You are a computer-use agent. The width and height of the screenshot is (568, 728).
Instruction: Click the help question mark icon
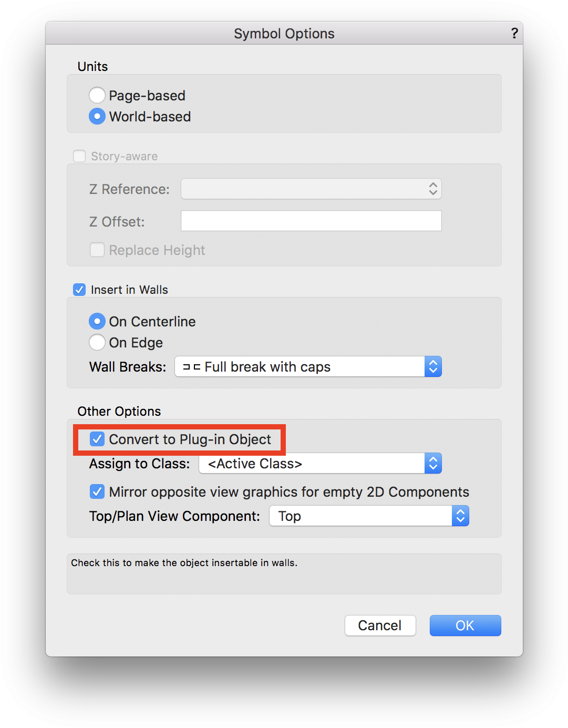(514, 34)
